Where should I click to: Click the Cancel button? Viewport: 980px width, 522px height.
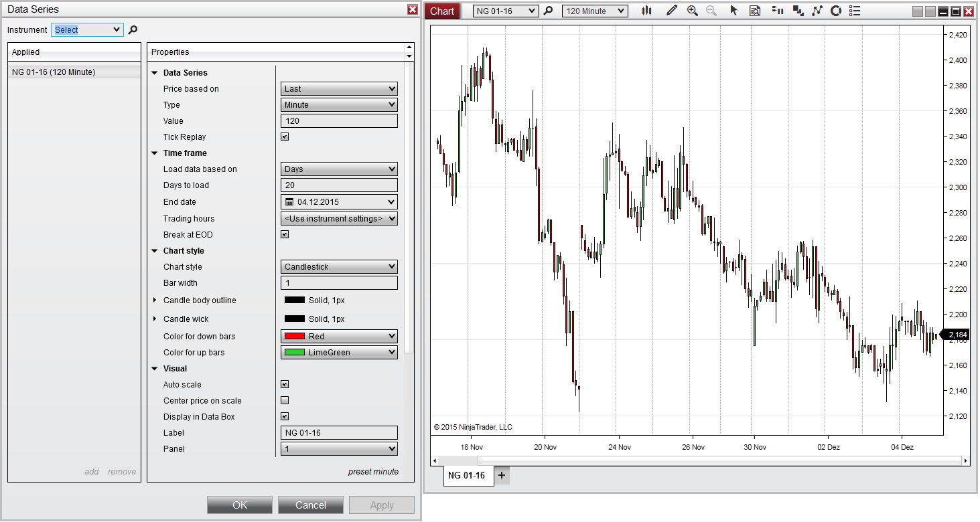(x=311, y=505)
